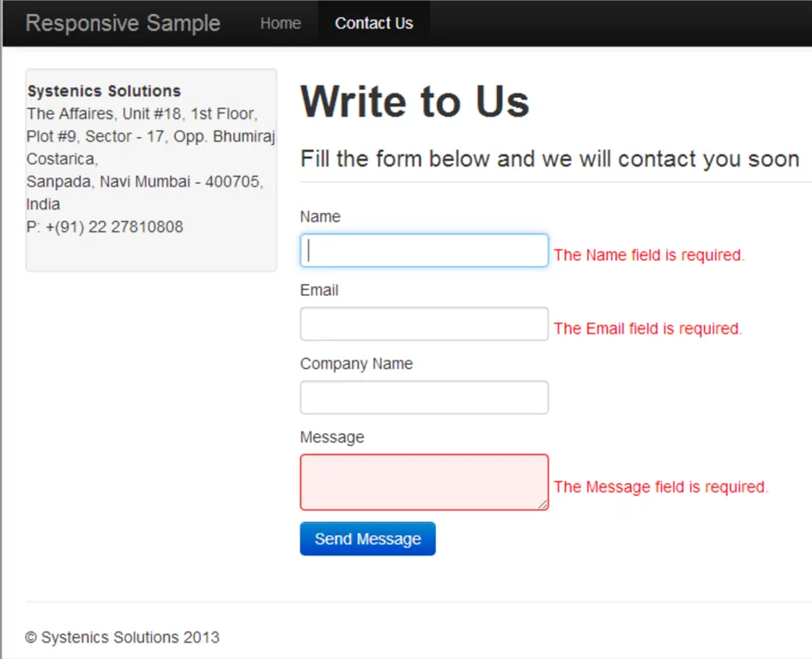Click the Name field label
This screenshot has width=812, height=659.
click(320, 217)
